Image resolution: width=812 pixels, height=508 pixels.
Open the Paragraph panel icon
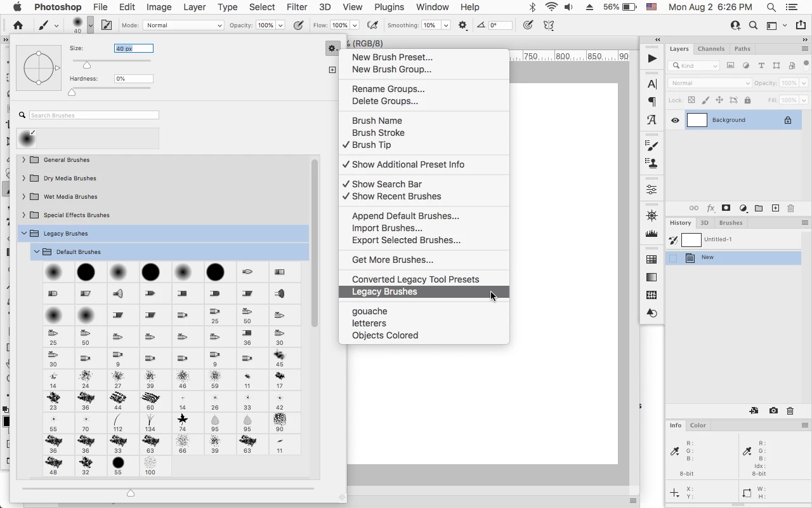point(652,102)
